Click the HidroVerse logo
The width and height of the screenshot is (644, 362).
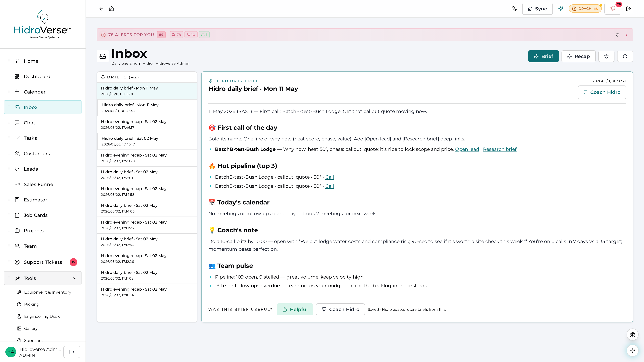point(42,24)
